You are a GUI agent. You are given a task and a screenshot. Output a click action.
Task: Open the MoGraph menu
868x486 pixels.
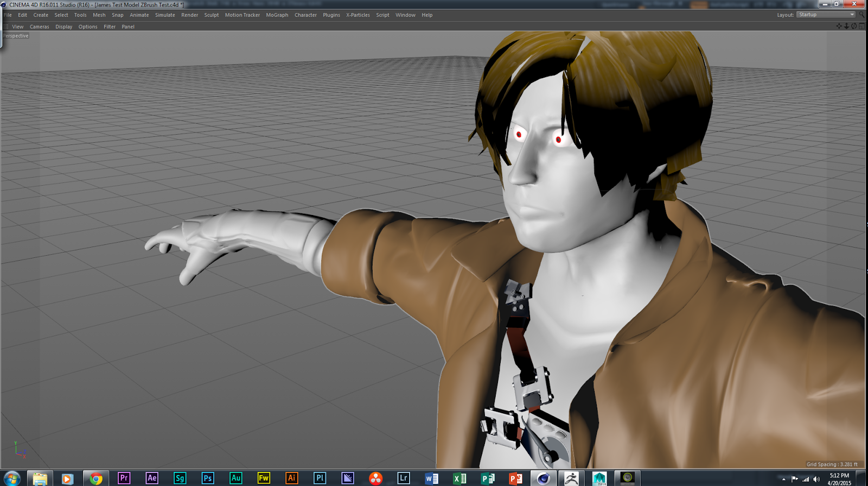[x=277, y=15]
